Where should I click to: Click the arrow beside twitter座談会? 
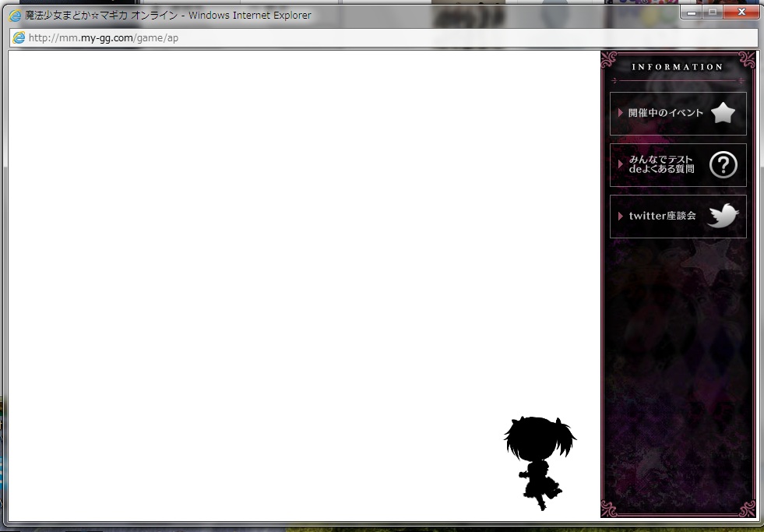620,216
